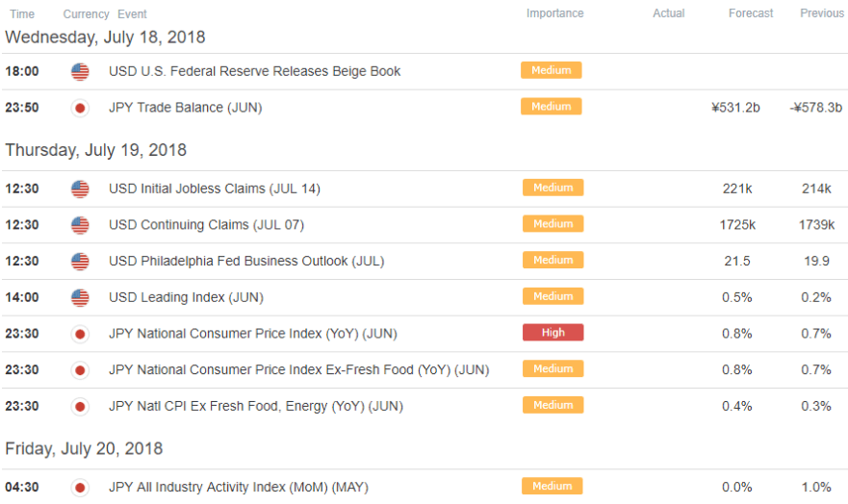Select the Thursday, July 19, 2018 date heading
848x504 pixels.
click(x=95, y=150)
